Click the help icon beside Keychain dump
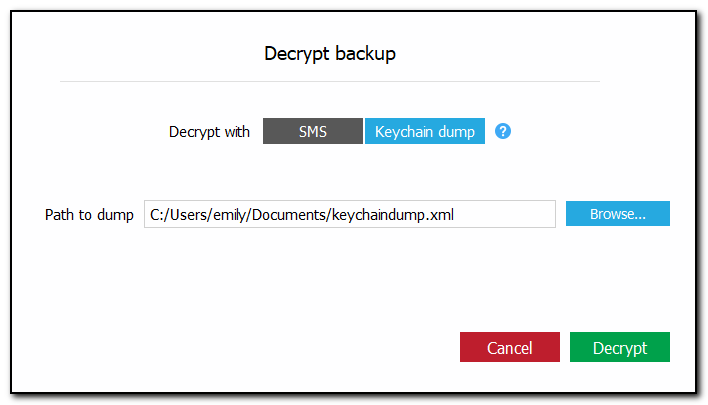Image resolution: width=708 pixels, height=405 pixels. 503,131
